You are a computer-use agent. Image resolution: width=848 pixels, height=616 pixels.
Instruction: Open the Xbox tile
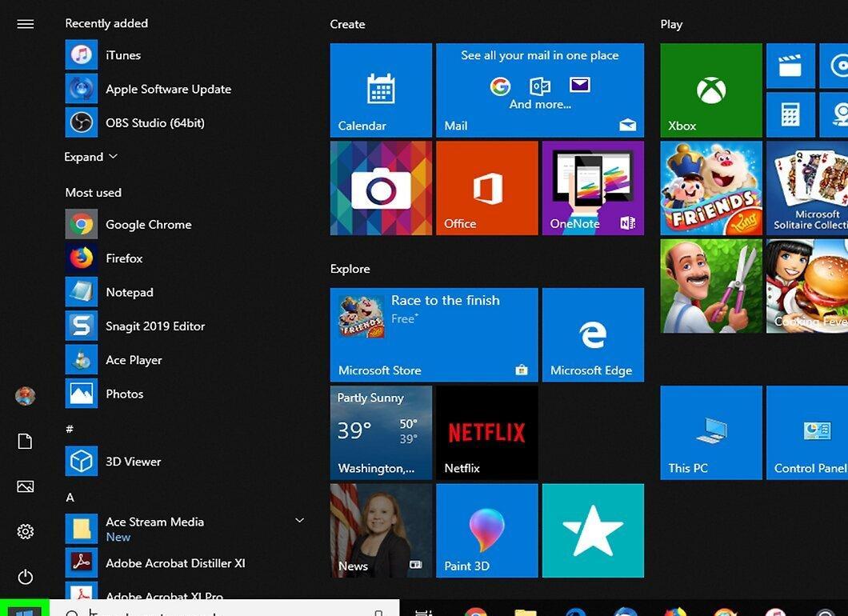(710, 90)
